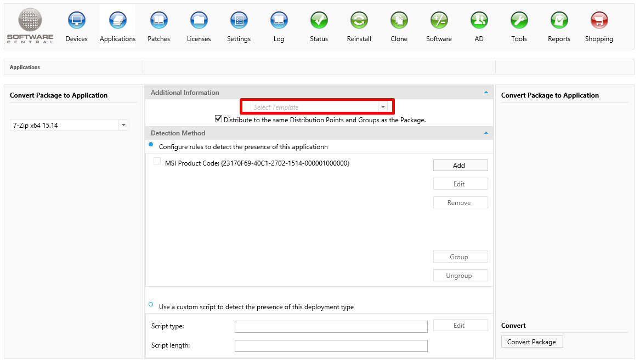Open the Devices section icon
The width and height of the screenshot is (640, 364).
pos(76,21)
